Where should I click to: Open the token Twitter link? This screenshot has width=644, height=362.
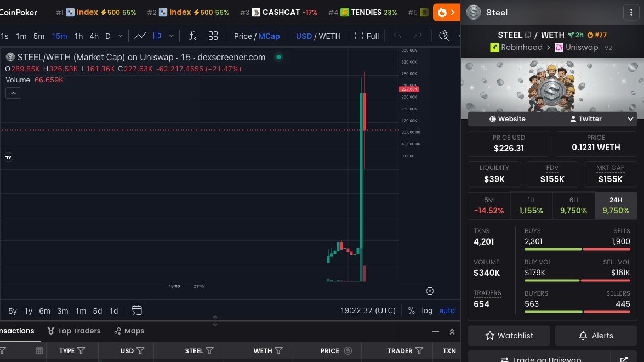coord(586,119)
